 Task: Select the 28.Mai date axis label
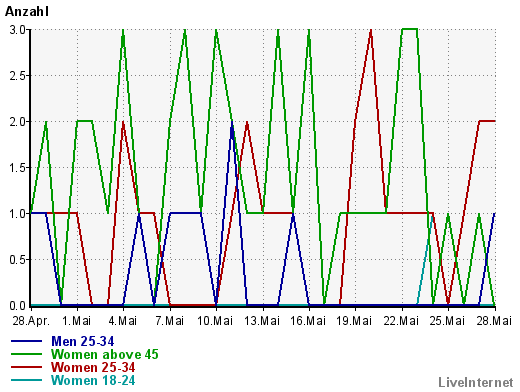click(x=494, y=321)
